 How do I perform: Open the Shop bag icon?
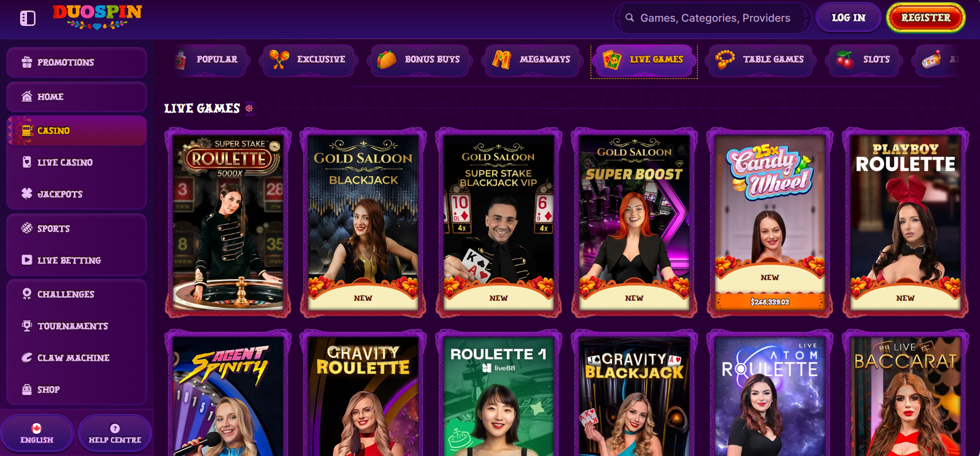[x=27, y=389]
